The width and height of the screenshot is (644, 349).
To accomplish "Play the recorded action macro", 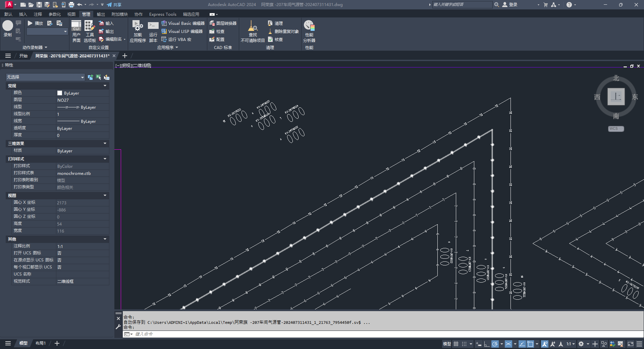I will click(36, 23).
